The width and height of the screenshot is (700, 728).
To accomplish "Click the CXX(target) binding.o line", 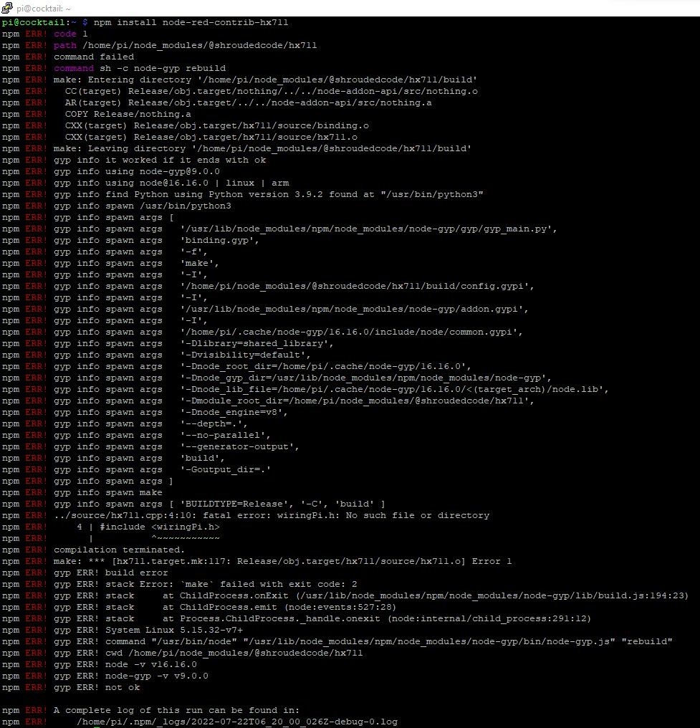I will click(x=217, y=125).
